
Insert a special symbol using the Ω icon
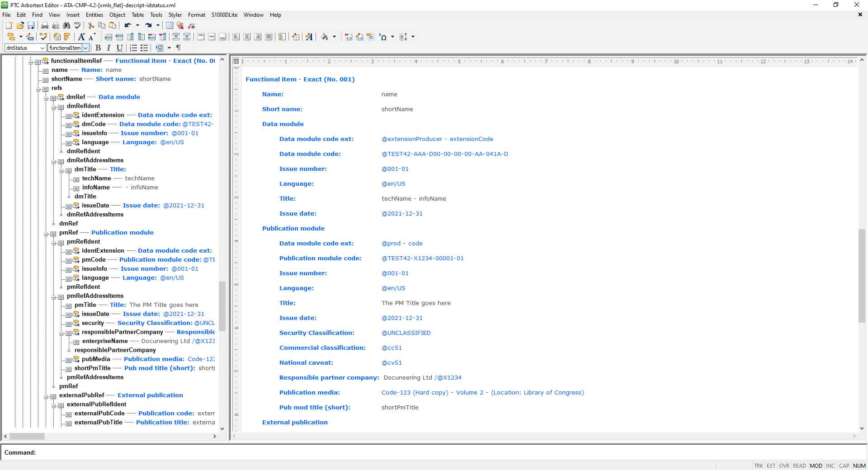click(x=384, y=37)
